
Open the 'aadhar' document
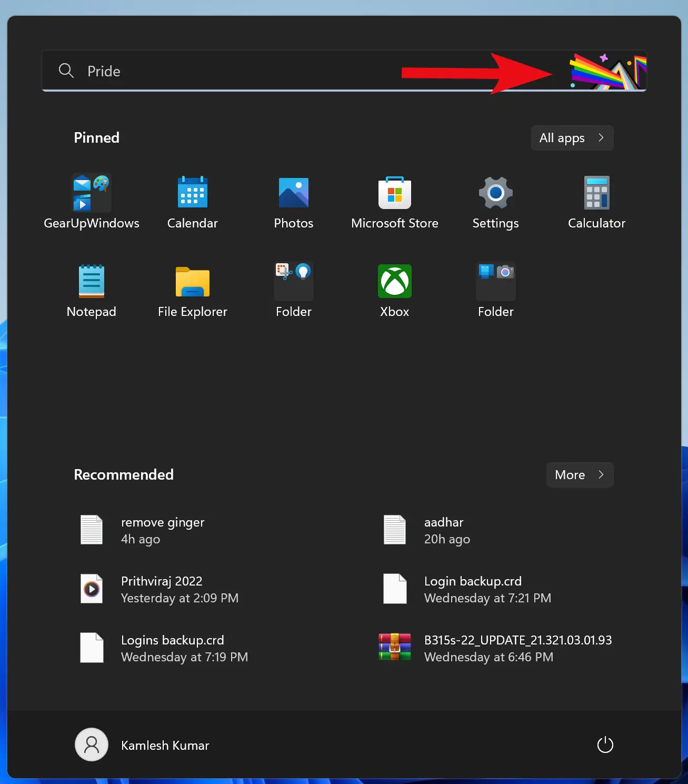click(444, 530)
